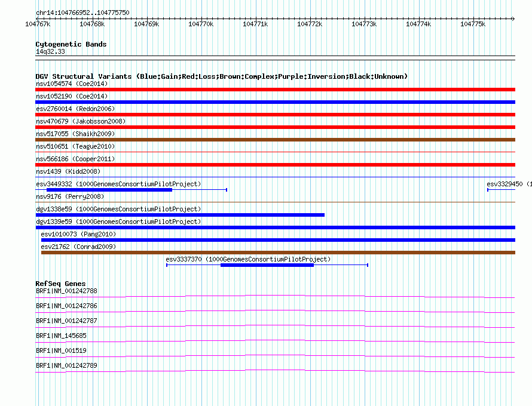Click the 104775k ruler tick label
The image size is (532, 406).
coord(473,24)
